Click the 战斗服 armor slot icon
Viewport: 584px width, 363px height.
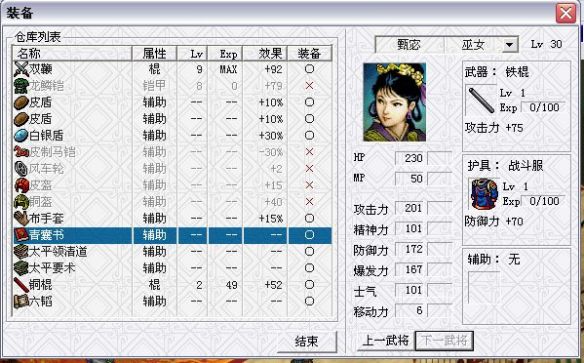(484, 194)
